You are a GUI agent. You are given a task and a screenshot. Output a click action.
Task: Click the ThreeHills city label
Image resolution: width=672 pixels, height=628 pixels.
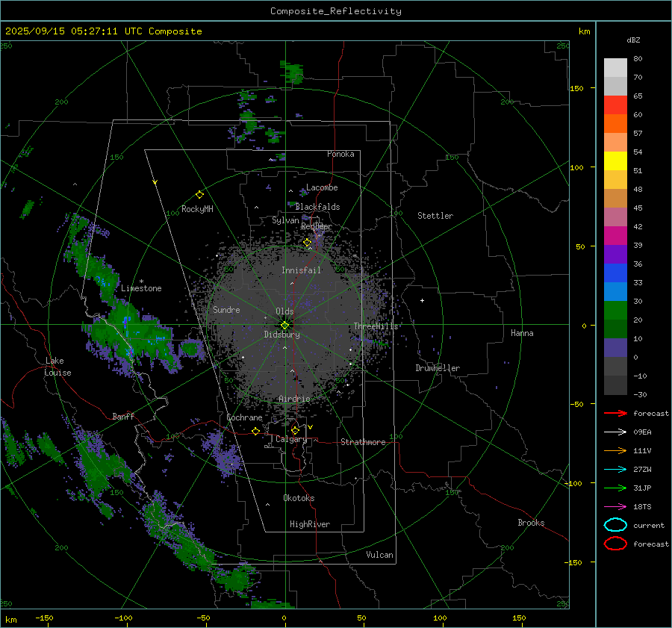376,326
